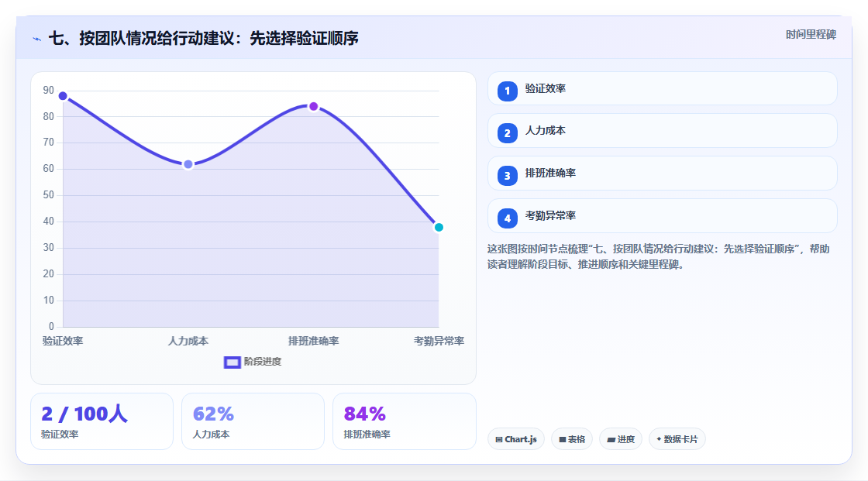This screenshot has width=868, height=481.
Task: Toggle the 阶段进度 legend color box
Action: (232, 362)
